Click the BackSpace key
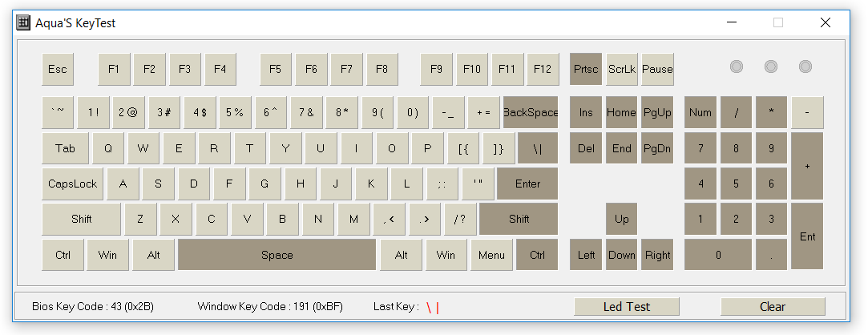This screenshot has width=868, height=335. (x=531, y=112)
